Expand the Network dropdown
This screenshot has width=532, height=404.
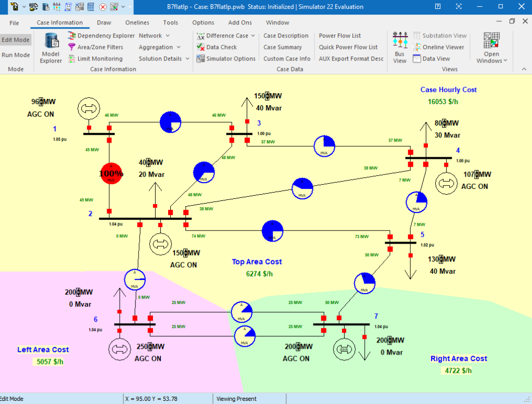point(154,36)
